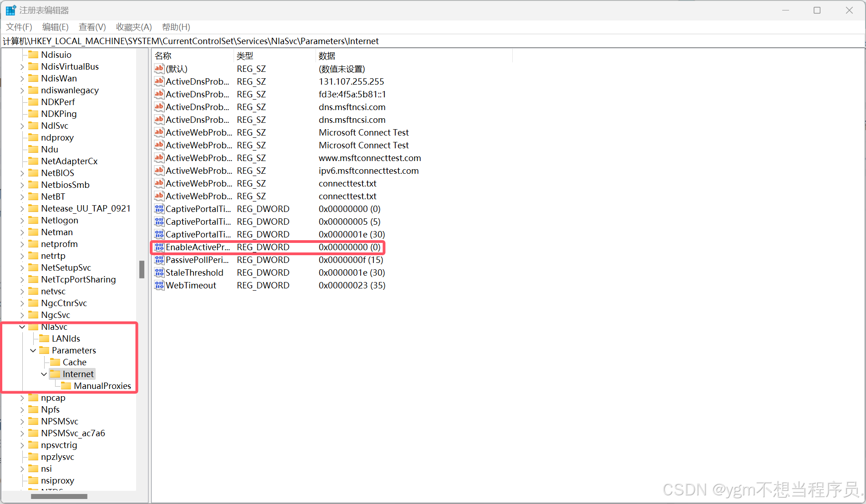Click the folder icon of Parameters key
Viewport: 866px width, 504px height.
tap(44, 350)
